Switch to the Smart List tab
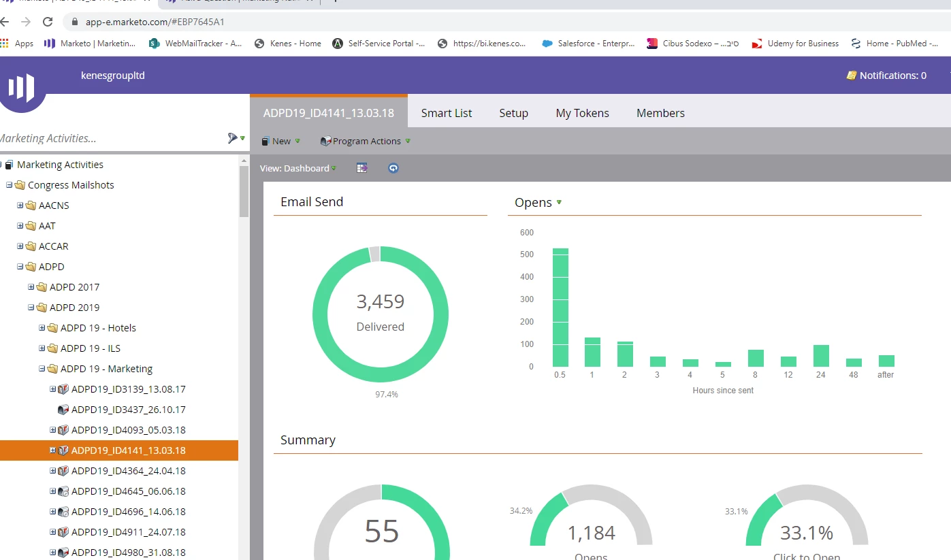951x560 pixels. 447,113
